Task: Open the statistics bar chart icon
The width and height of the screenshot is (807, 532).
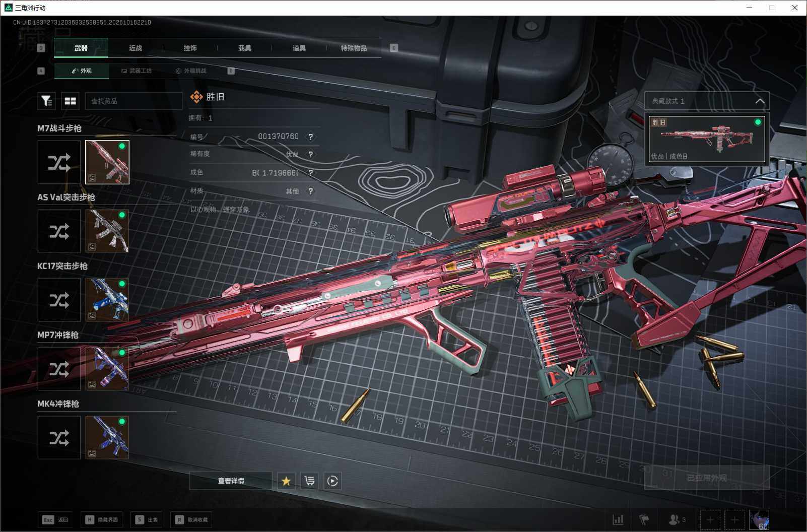Action: tap(618, 519)
